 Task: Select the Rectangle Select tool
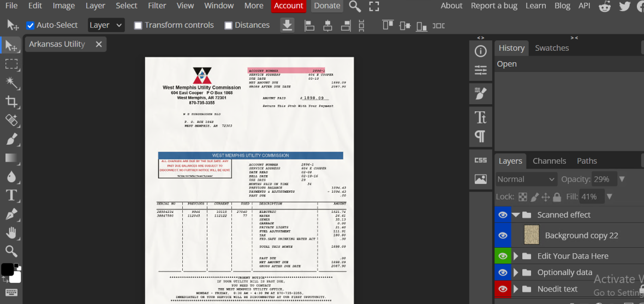11,64
